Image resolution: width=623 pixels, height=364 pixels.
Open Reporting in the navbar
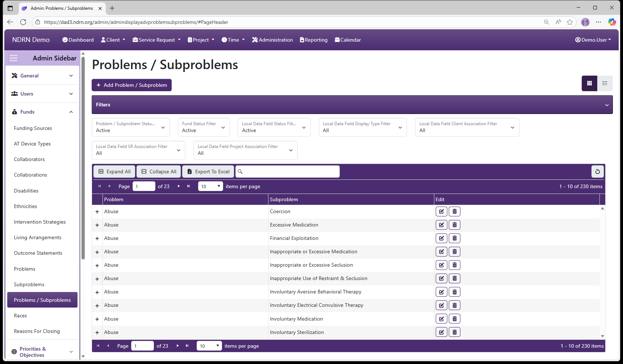(x=314, y=40)
